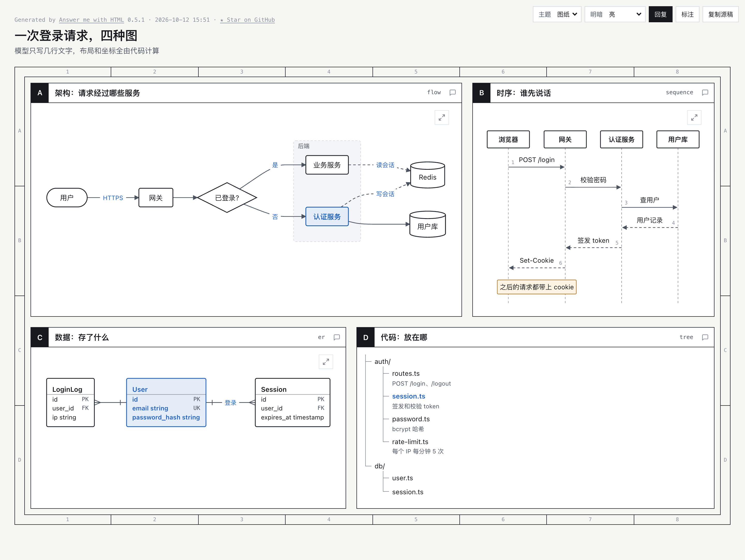745x560 pixels.
Task: Click routes.ts in the code tree
Action: click(406, 373)
